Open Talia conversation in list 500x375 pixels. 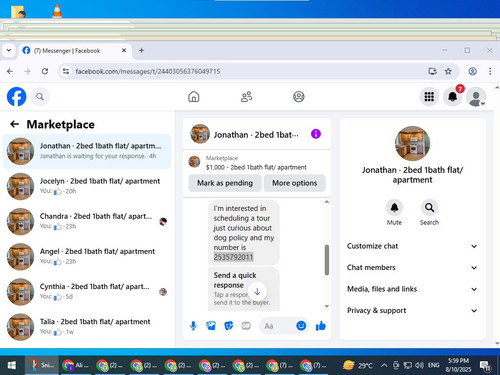(87, 327)
